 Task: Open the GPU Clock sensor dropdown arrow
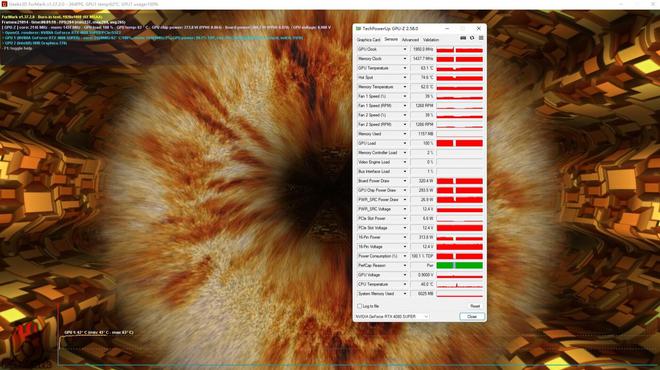coord(405,49)
